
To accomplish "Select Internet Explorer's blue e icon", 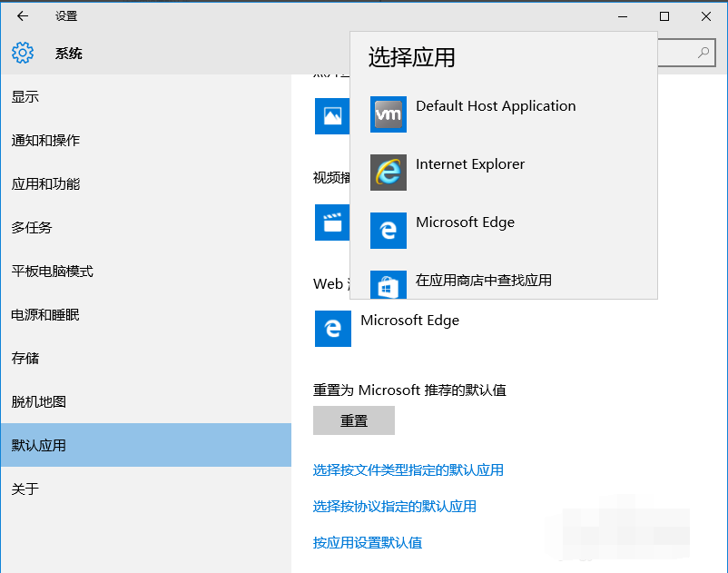I will (x=388, y=173).
